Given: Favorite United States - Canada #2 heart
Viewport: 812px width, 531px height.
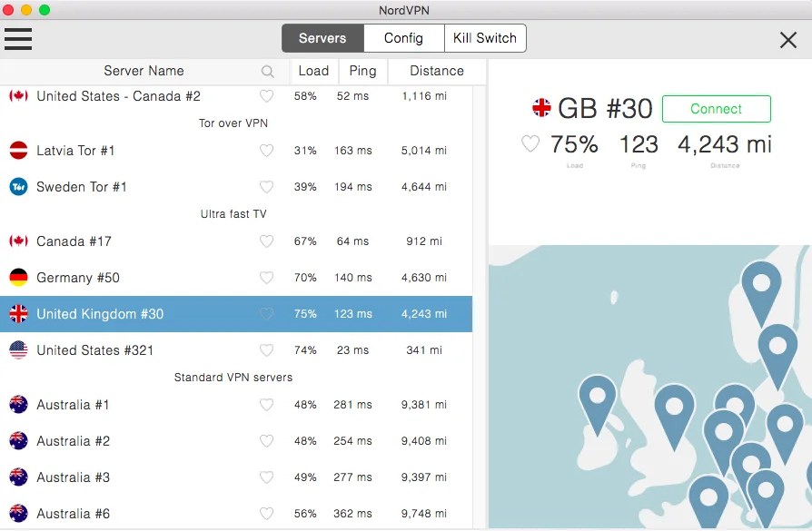Looking at the screenshot, I should tap(266, 95).
